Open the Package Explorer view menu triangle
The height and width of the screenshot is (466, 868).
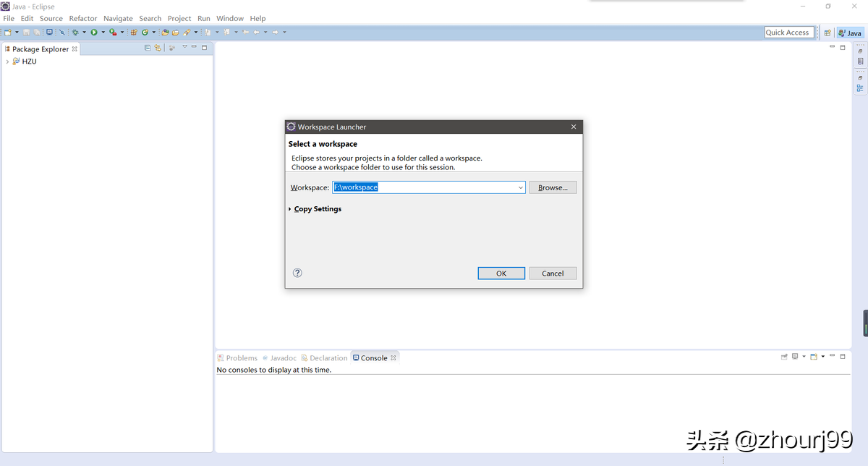pos(184,47)
